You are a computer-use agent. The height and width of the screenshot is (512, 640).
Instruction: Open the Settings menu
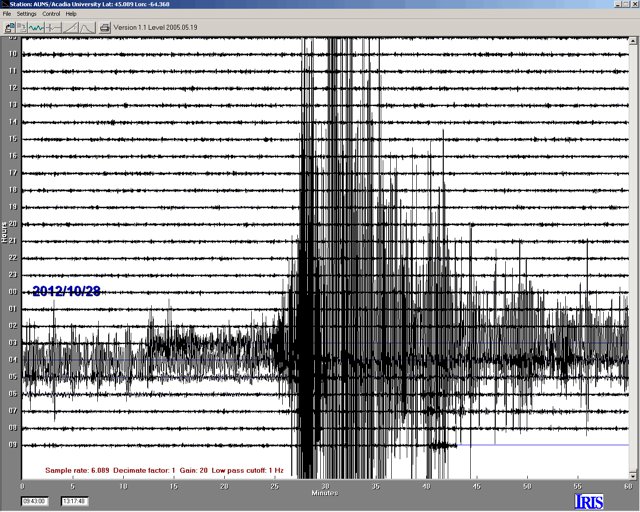[x=26, y=14]
